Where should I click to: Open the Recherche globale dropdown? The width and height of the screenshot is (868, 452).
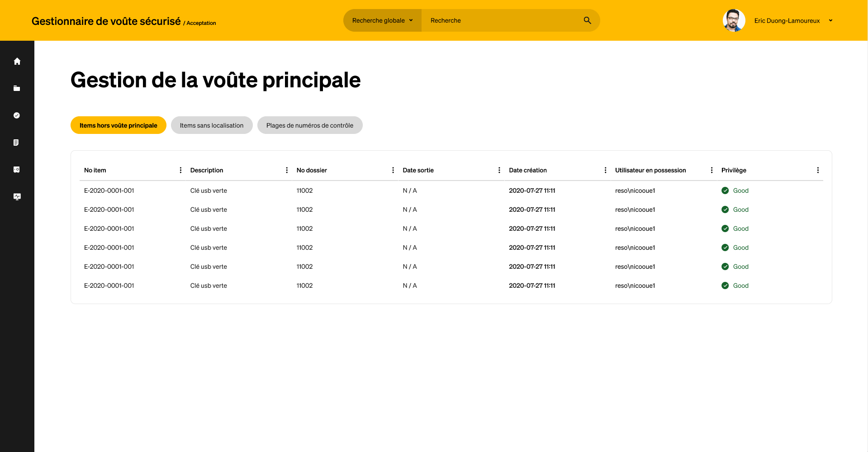pos(382,20)
